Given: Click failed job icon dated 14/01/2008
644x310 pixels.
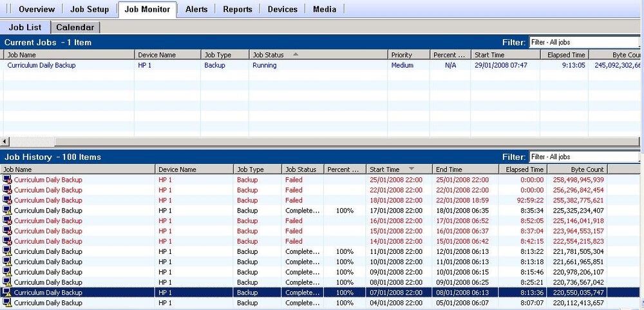Looking at the screenshot, I should click(x=7, y=241).
